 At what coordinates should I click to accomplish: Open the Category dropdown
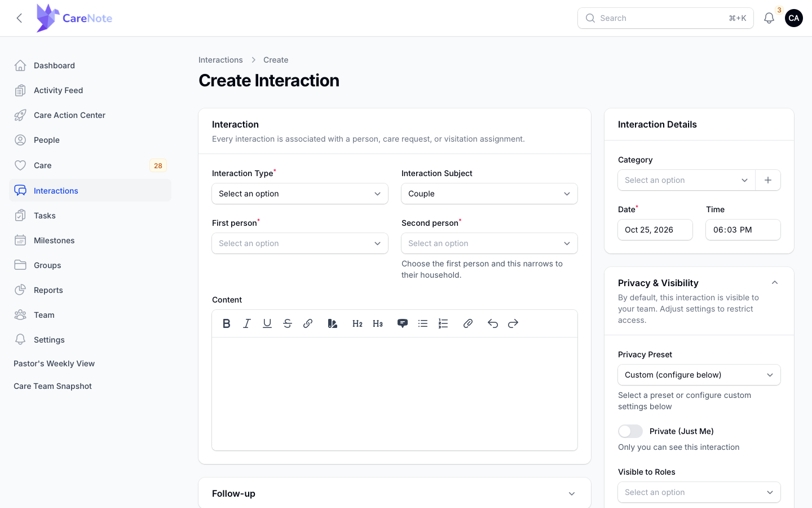point(687,180)
